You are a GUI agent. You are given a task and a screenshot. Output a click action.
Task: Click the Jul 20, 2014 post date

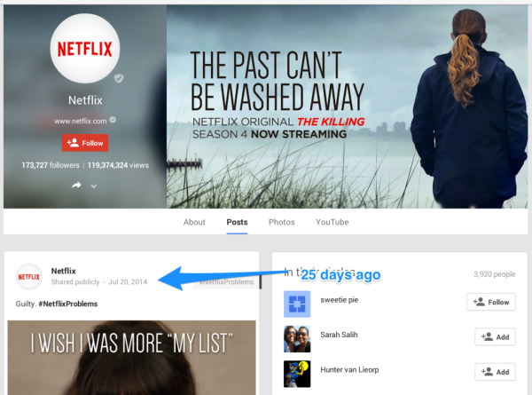128,282
